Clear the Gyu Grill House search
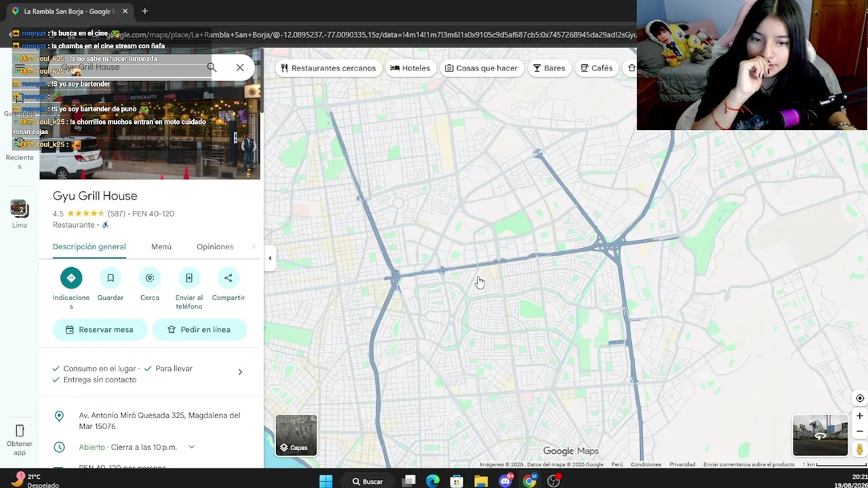 click(240, 68)
